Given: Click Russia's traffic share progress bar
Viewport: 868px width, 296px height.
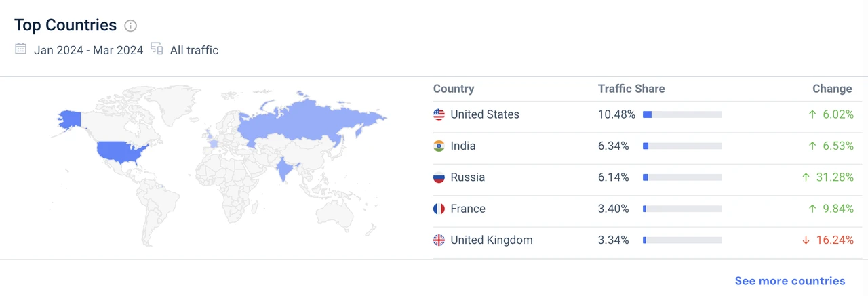Looking at the screenshot, I should pyautogui.click(x=682, y=177).
